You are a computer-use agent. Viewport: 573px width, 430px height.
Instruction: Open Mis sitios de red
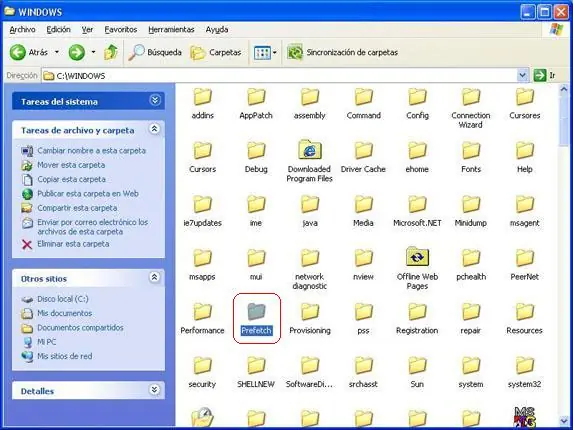pyautogui.click(x=64, y=356)
